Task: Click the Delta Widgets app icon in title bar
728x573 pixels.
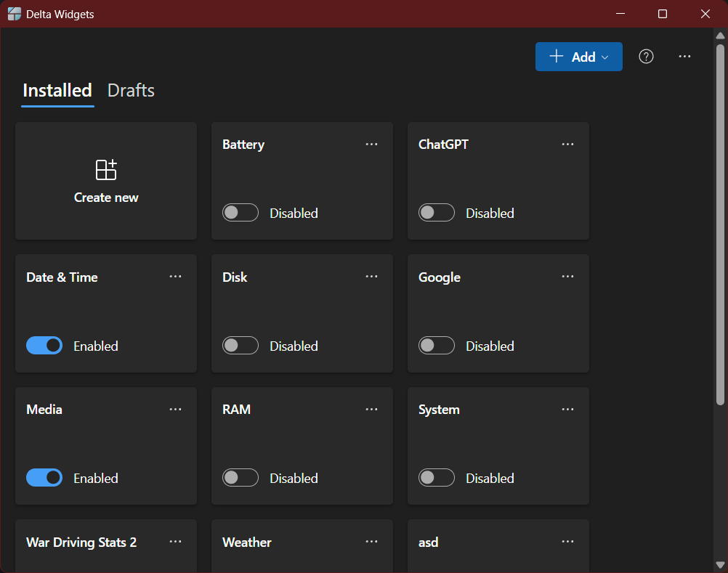Action: (15, 14)
